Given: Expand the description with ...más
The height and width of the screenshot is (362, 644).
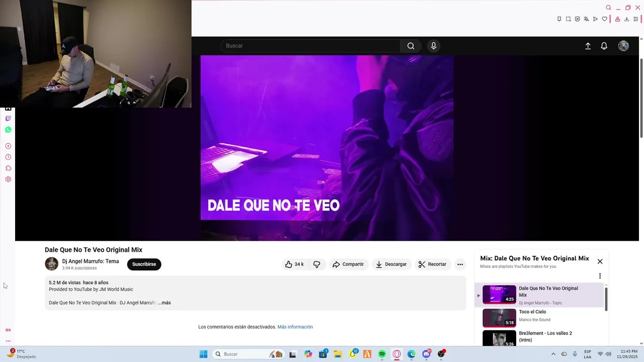Looking at the screenshot, I should (164, 303).
